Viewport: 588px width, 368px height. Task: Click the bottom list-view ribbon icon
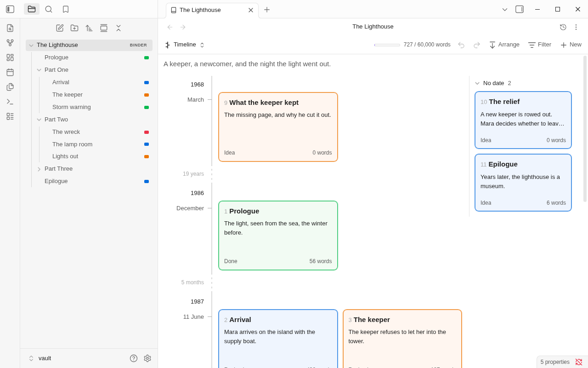(10, 116)
